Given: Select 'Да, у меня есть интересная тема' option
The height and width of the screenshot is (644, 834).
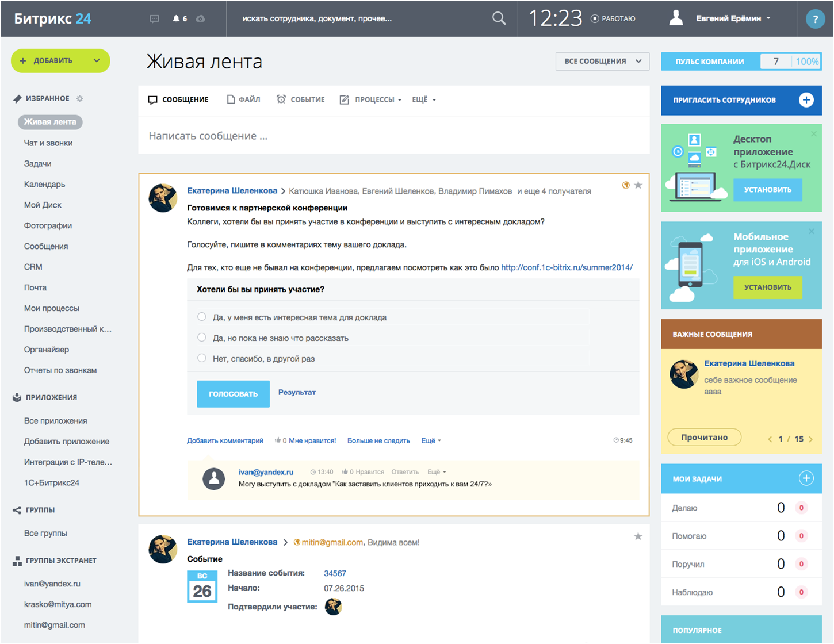Looking at the screenshot, I should point(202,317).
